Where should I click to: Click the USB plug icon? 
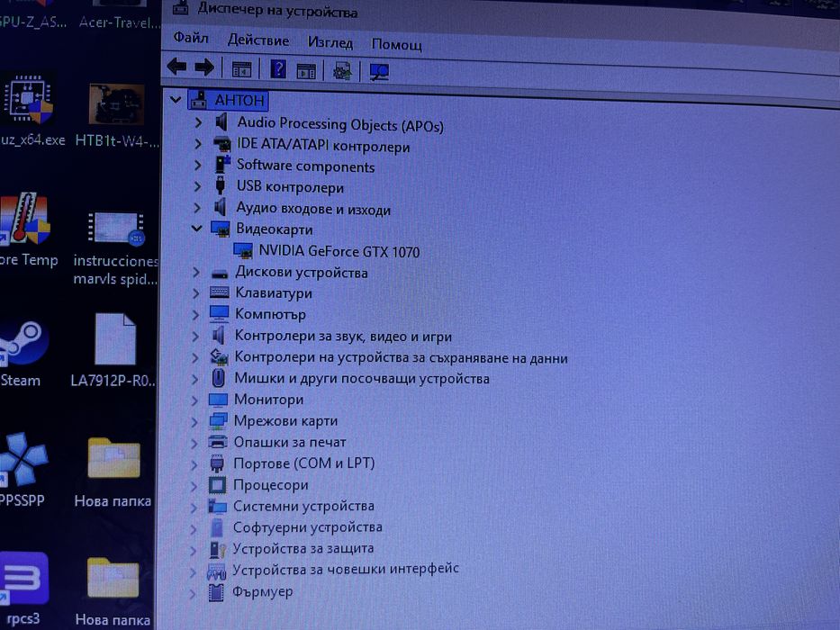(x=220, y=185)
